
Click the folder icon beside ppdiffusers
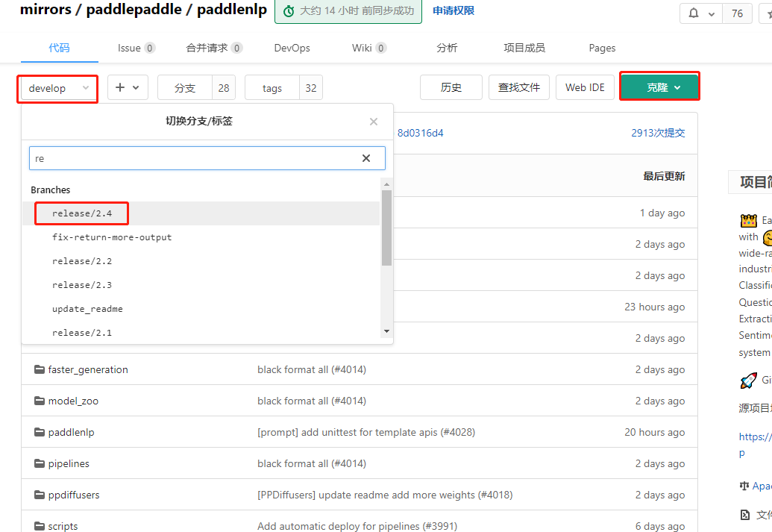[x=40, y=494]
